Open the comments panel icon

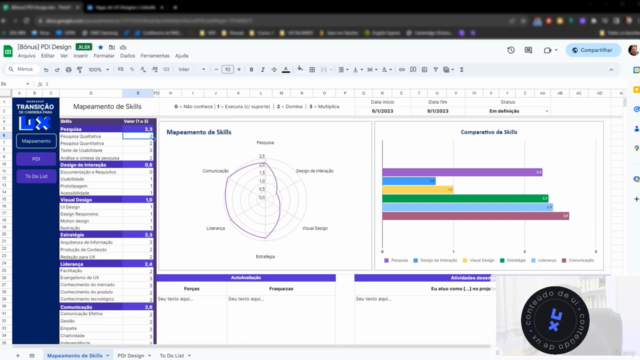528,50
